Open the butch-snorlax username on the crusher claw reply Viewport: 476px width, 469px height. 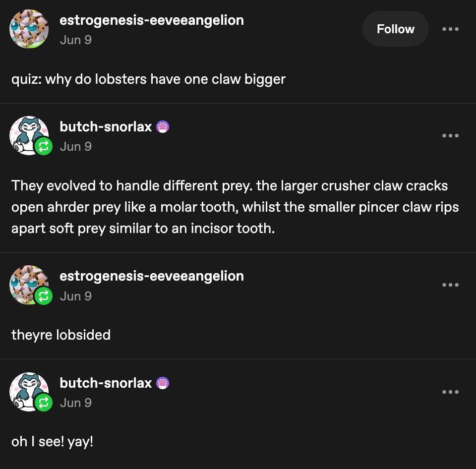pos(106,127)
